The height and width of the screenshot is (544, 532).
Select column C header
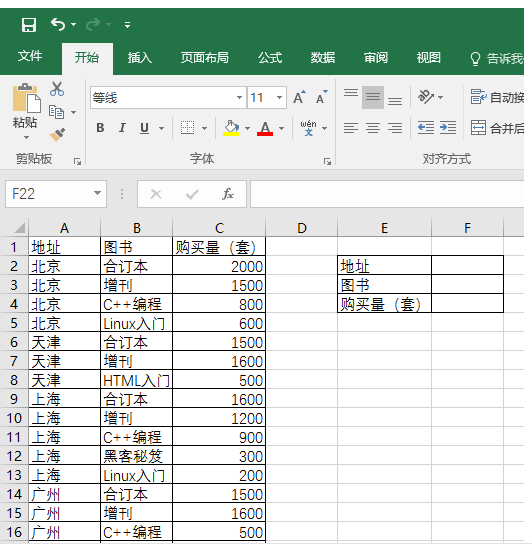219,228
